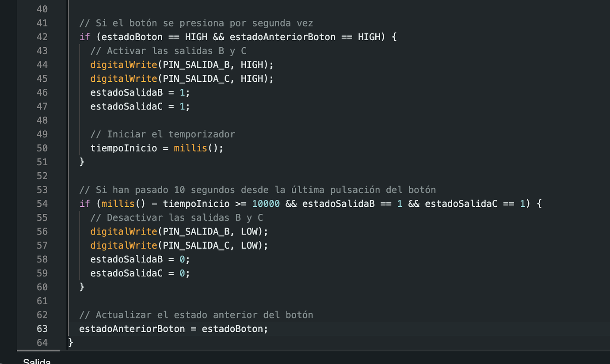Click line number 64 in the gutter
The image size is (610, 364).
tap(42, 342)
